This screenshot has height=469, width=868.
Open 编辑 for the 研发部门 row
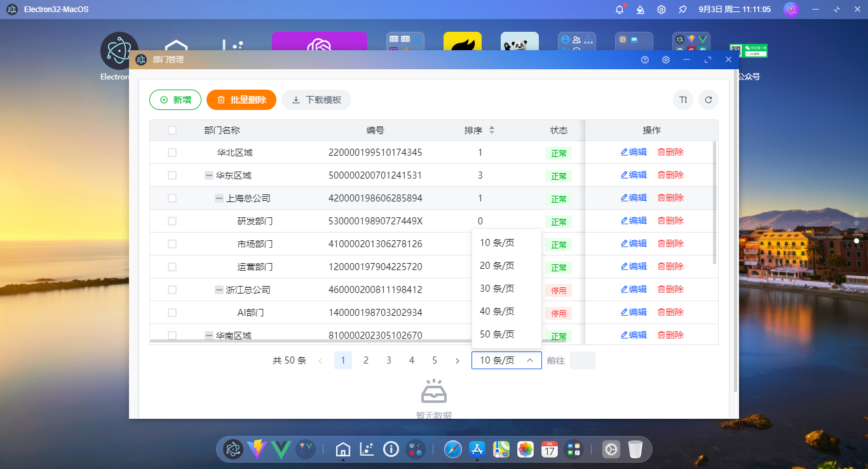click(x=634, y=221)
